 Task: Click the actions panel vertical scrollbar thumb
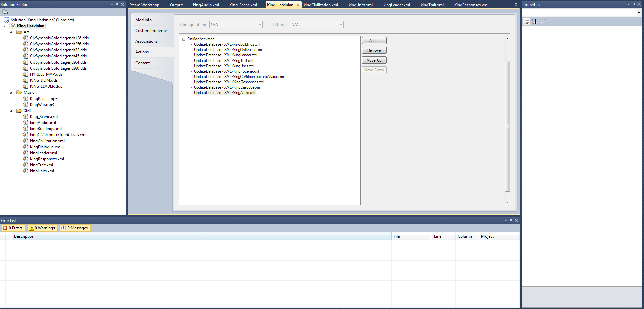tap(507, 126)
